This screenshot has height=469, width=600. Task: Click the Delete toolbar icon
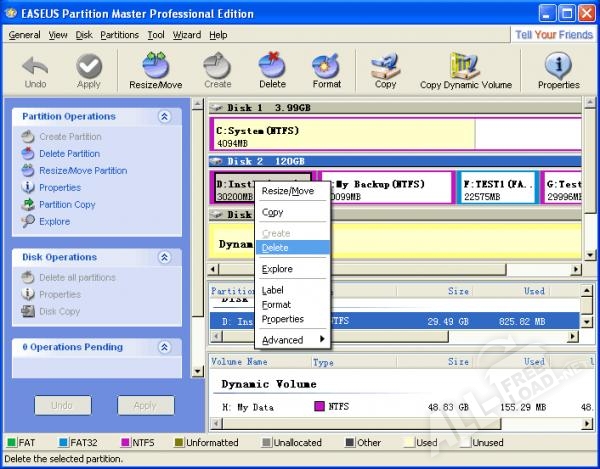(272, 70)
